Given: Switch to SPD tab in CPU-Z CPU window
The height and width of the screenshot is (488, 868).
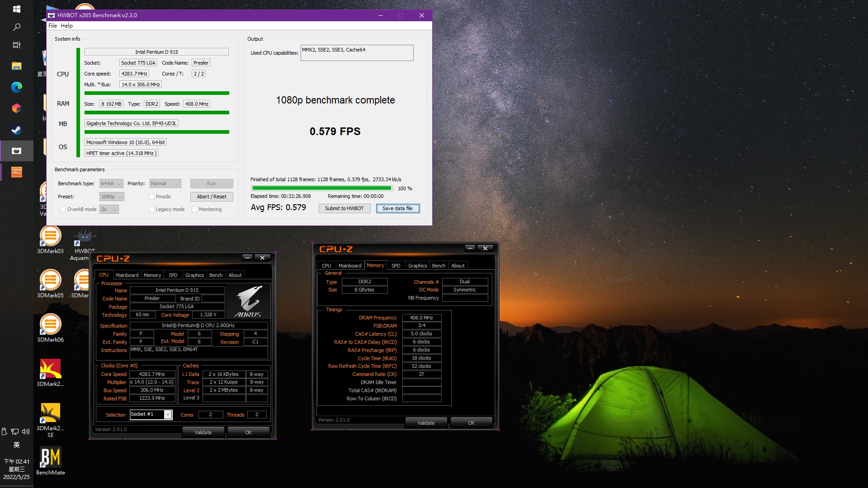Looking at the screenshot, I should [x=173, y=275].
